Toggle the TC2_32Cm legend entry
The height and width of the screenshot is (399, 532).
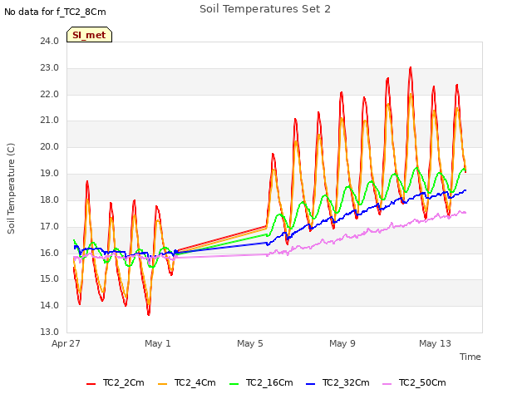click(337, 382)
